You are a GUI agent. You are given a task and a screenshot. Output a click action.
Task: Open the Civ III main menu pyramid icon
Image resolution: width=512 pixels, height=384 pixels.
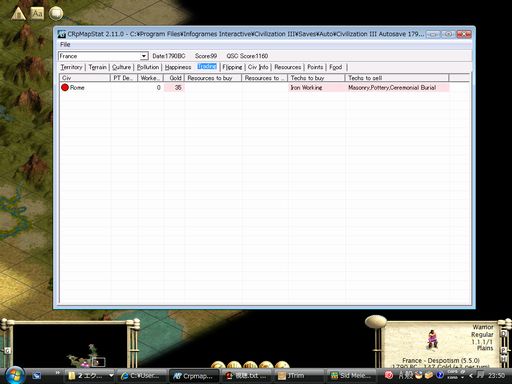click(x=18, y=13)
